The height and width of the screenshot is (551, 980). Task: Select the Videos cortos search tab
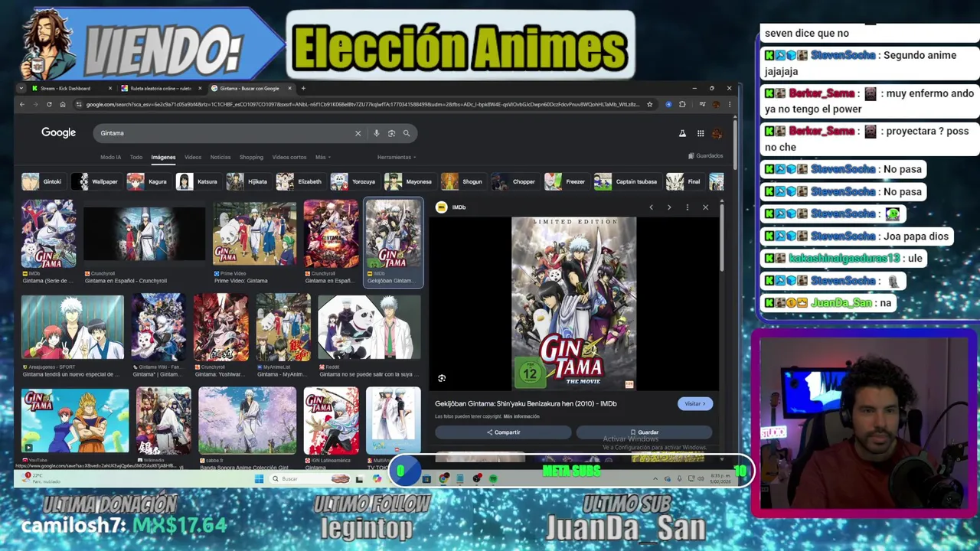(289, 157)
